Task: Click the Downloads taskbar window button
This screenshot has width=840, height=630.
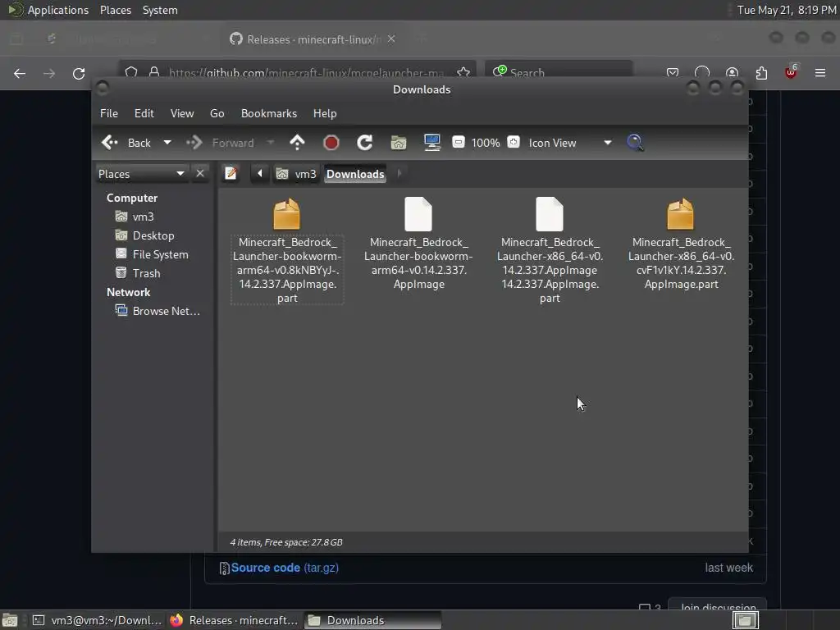Action: pyautogui.click(x=373, y=620)
